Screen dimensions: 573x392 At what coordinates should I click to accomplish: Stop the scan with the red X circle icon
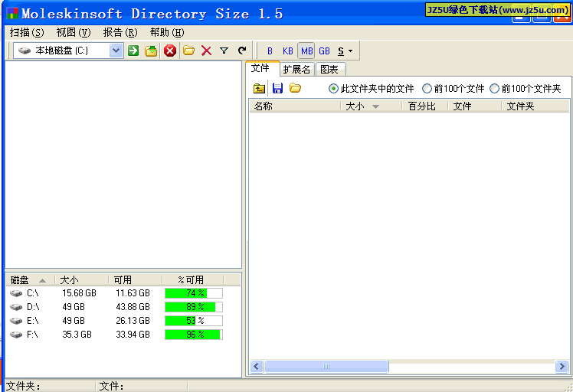pos(170,51)
